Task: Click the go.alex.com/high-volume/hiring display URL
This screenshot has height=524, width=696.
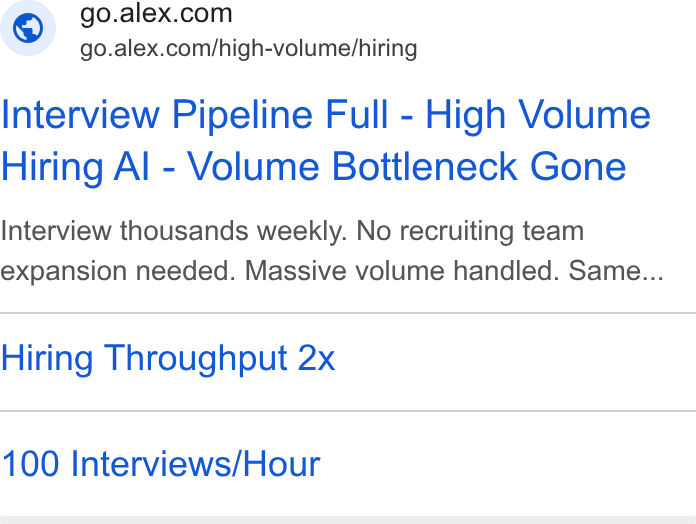Action: click(x=249, y=48)
